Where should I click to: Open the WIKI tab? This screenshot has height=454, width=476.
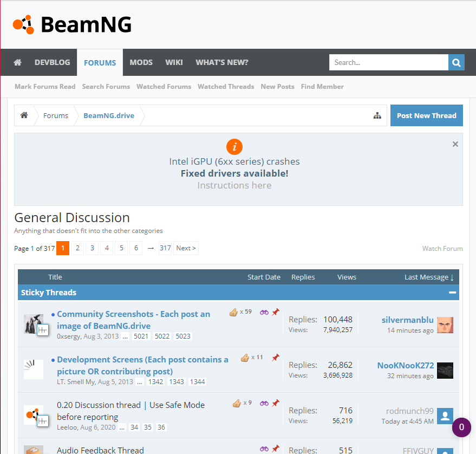pyautogui.click(x=174, y=62)
